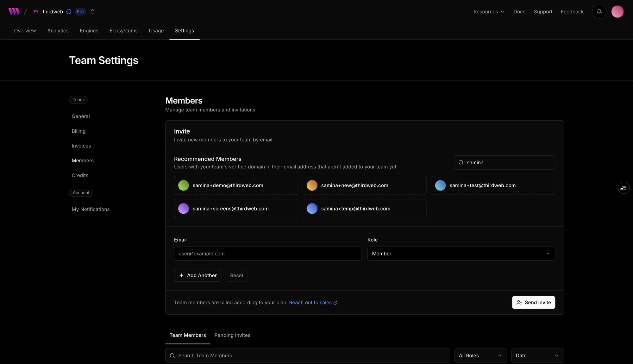
Task: Focus the Email input field
Action: (x=267, y=254)
